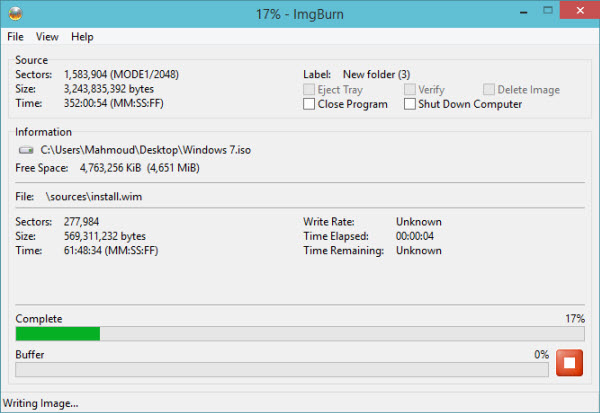Stop the burn with the red stop button
600x413 pixels.
[569, 362]
